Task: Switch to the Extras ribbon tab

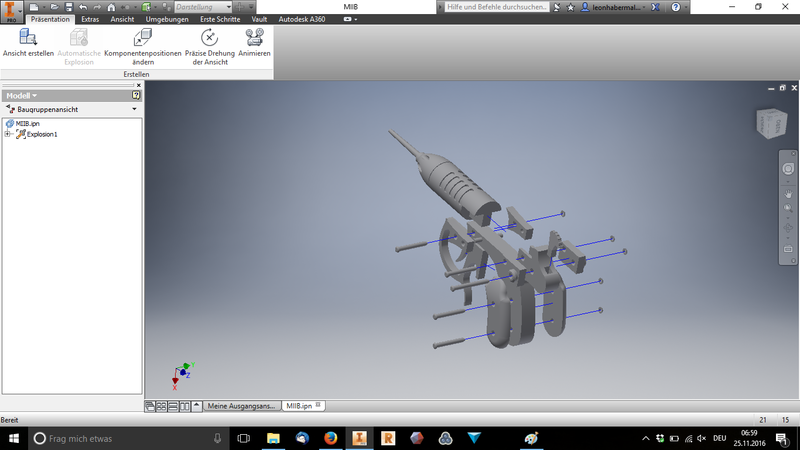Action: pyautogui.click(x=90, y=19)
